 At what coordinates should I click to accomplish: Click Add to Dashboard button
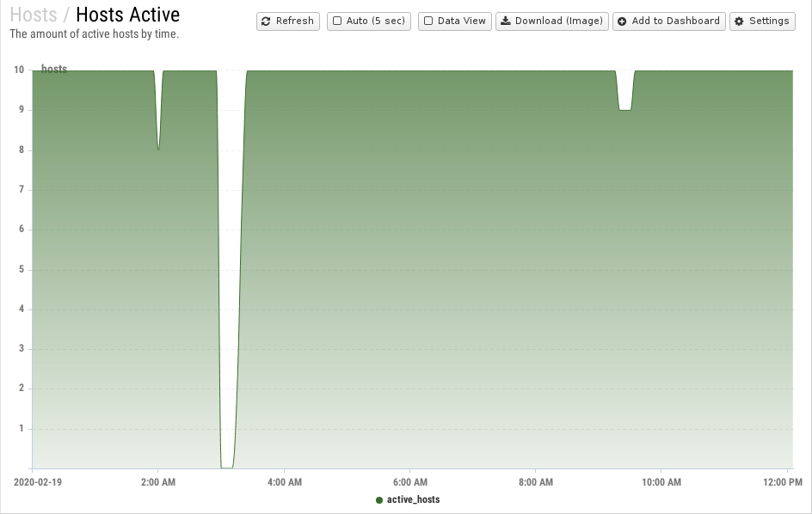coord(669,21)
